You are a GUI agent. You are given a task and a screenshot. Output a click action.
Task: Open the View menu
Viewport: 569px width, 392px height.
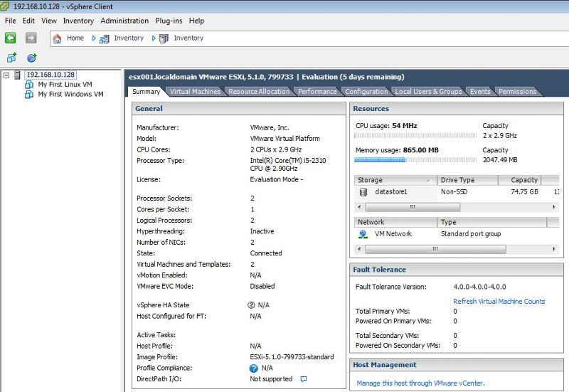(49, 21)
